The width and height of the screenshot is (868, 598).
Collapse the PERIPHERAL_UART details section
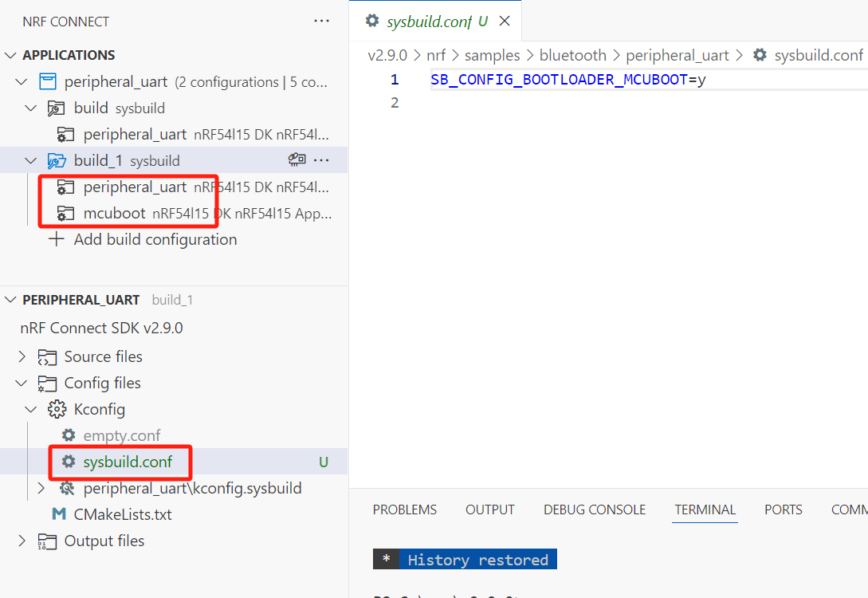pyautogui.click(x=10, y=300)
